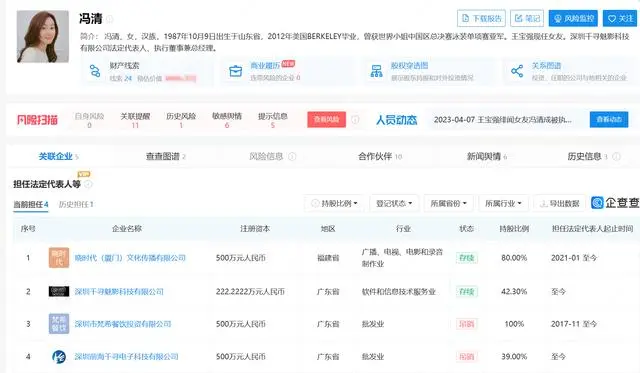Open the 所属行业 filter dropdown
The image size is (640, 373).
click(503, 203)
